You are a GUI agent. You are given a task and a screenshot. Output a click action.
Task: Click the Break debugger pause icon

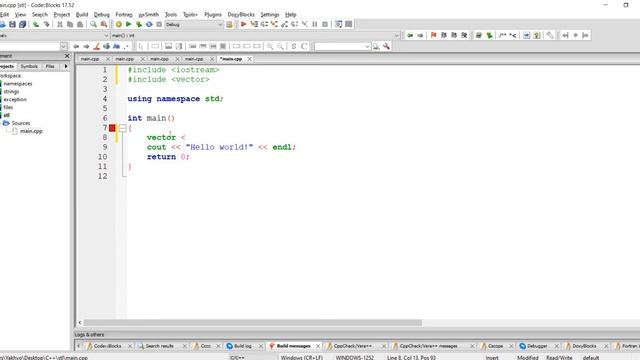[x=315, y=24]
